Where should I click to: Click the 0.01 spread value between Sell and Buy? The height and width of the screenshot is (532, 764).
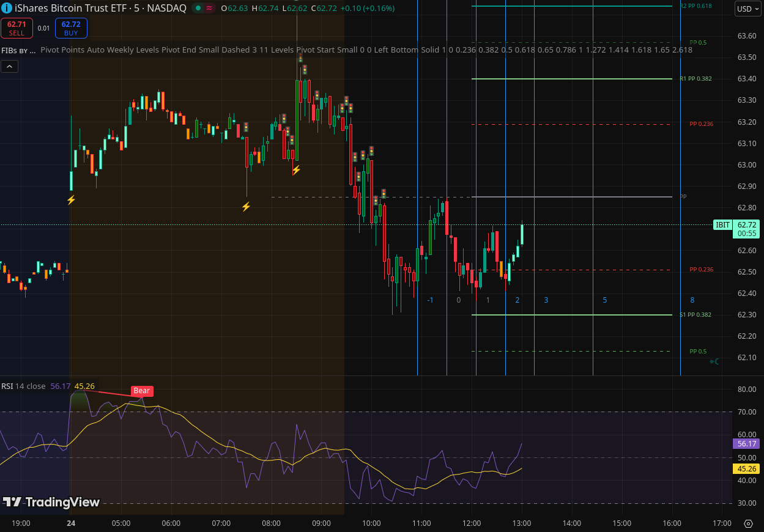pos(43,28)
